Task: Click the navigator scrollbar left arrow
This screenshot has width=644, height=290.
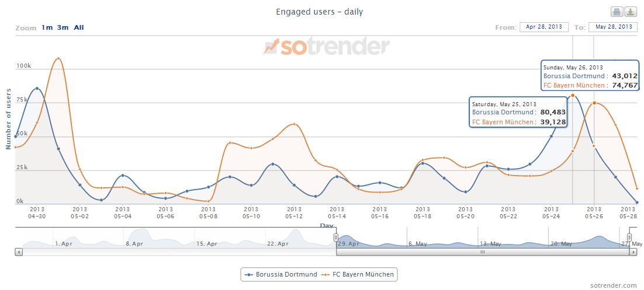Action: tap(19, 252)
